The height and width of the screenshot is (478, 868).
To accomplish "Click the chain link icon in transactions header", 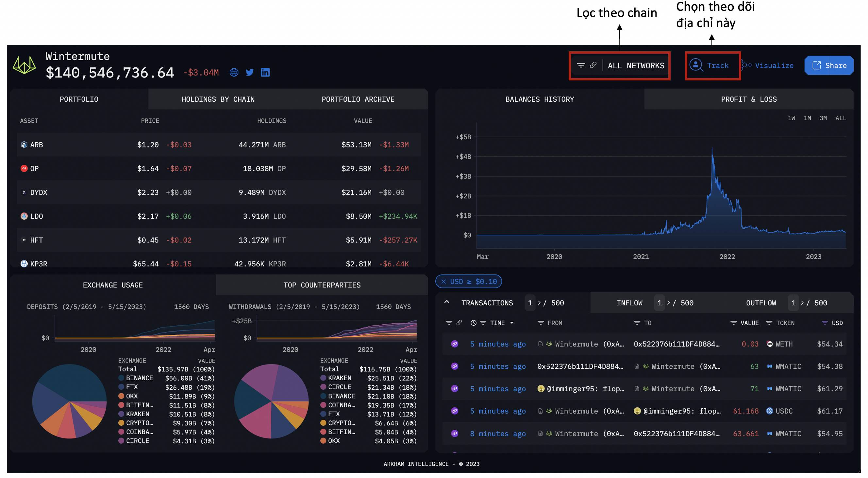I will click(x=459, y=323).
